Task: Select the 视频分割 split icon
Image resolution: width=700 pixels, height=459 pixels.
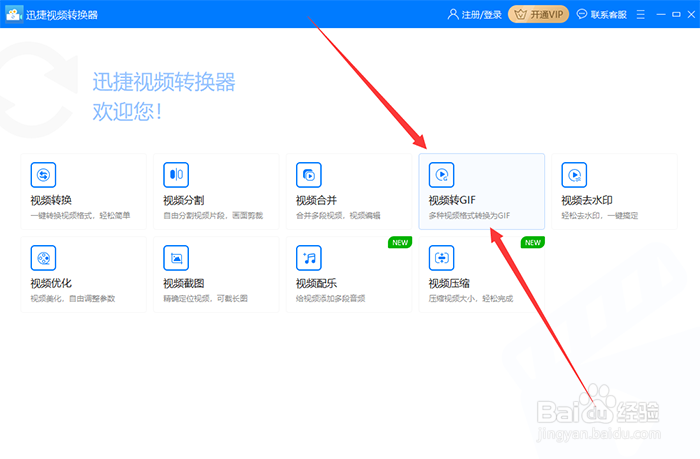Action: 176,175
